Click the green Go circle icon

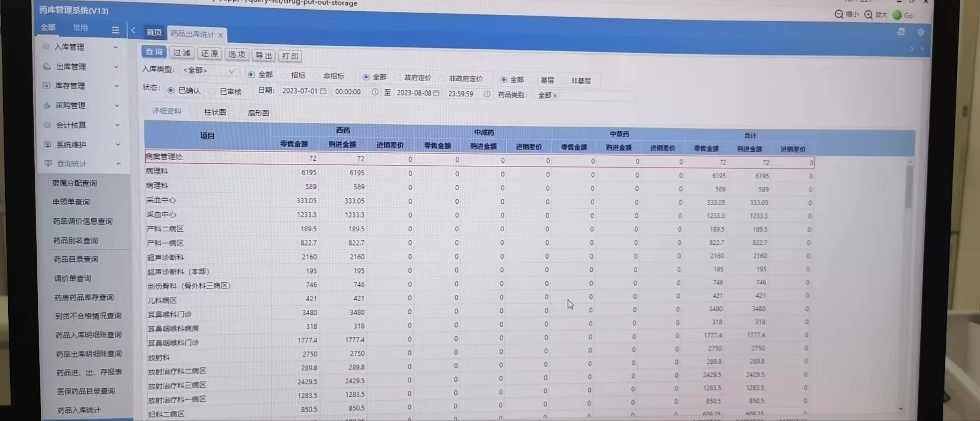(897, 15)
